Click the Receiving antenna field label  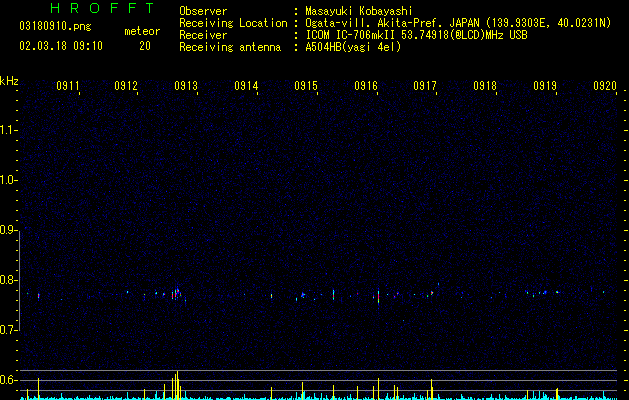[x=230, y=47]
